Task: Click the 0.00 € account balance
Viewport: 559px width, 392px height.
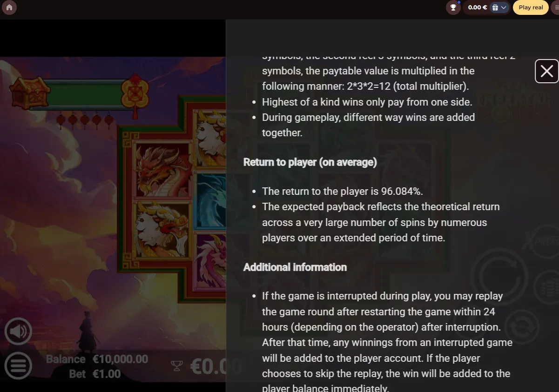Action: [478, 7]
